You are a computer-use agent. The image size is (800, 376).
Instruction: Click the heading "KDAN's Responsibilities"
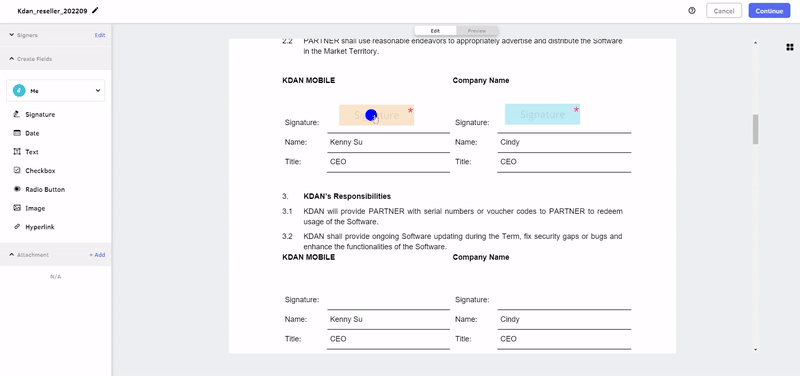(x=347, y=196)
